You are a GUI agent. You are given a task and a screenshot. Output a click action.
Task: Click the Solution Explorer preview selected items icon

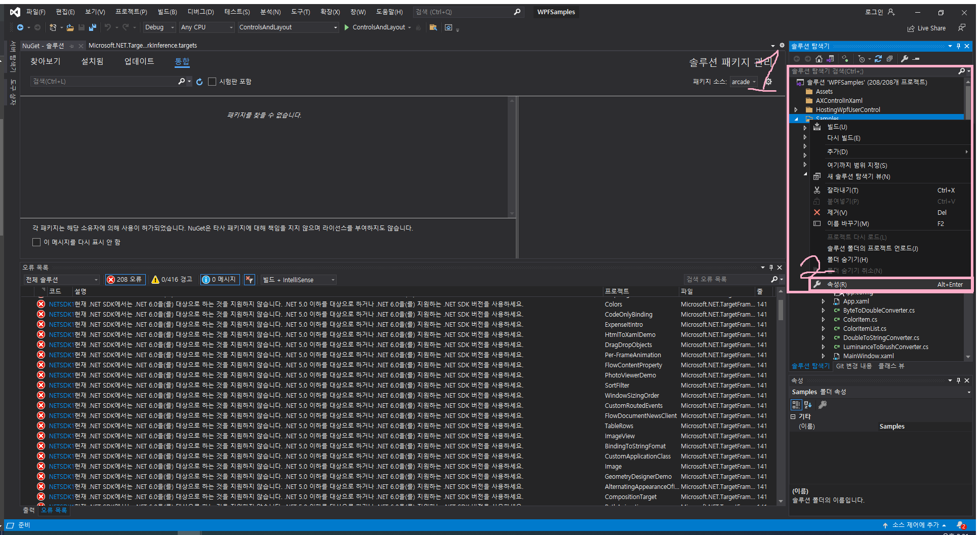tap(916, 59)
